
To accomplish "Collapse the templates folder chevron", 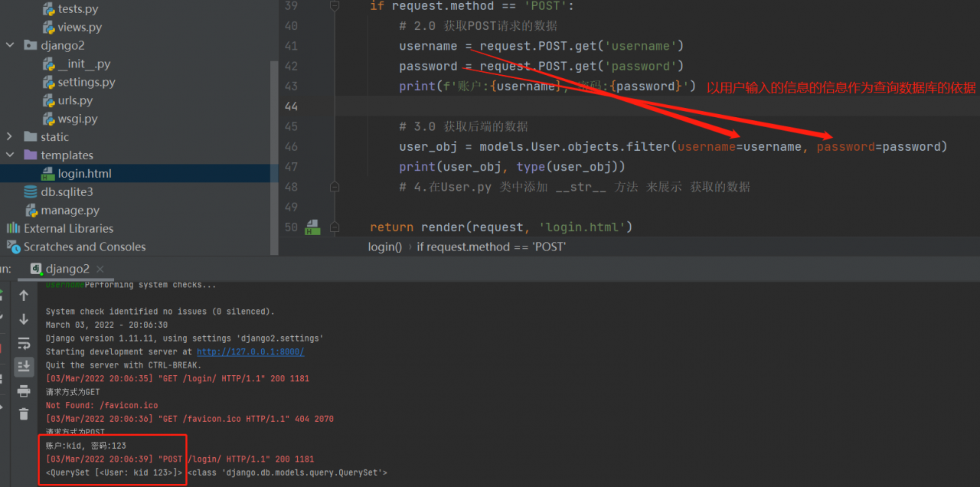I will point(10,155).
